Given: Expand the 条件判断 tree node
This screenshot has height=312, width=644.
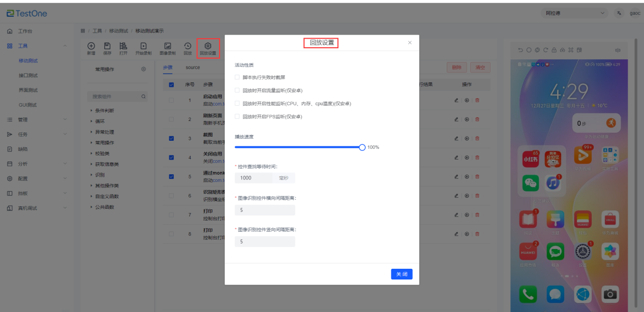Looking at the screenshot, I should (104, 110).
